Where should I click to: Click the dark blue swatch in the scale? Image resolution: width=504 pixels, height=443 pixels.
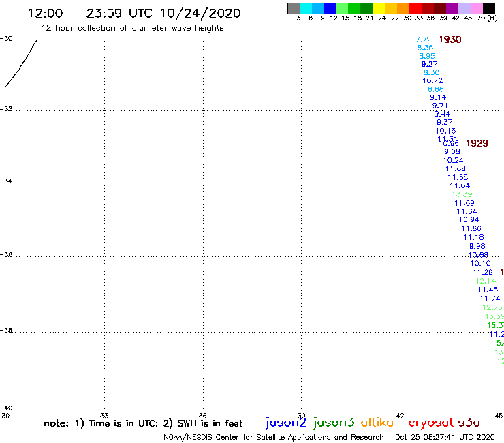[330, 8]
